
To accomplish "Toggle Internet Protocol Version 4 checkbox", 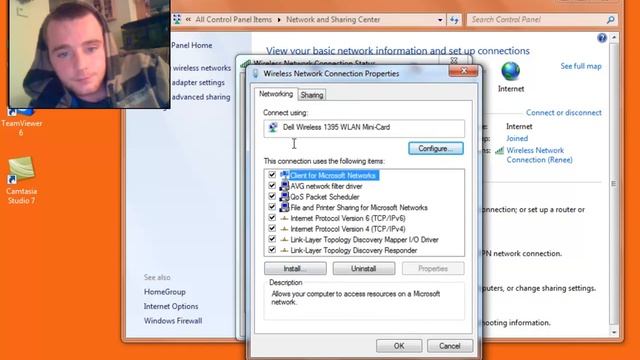I will point(272,229).
